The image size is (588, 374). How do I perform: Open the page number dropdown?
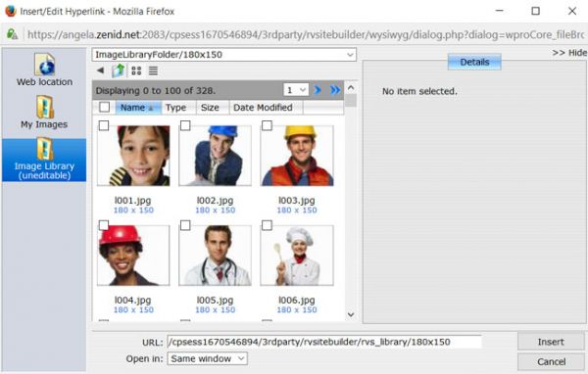click(296, 90)
